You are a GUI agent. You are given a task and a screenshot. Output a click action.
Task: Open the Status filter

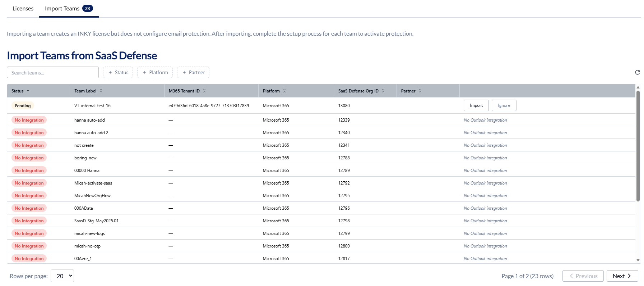[118, 72]
